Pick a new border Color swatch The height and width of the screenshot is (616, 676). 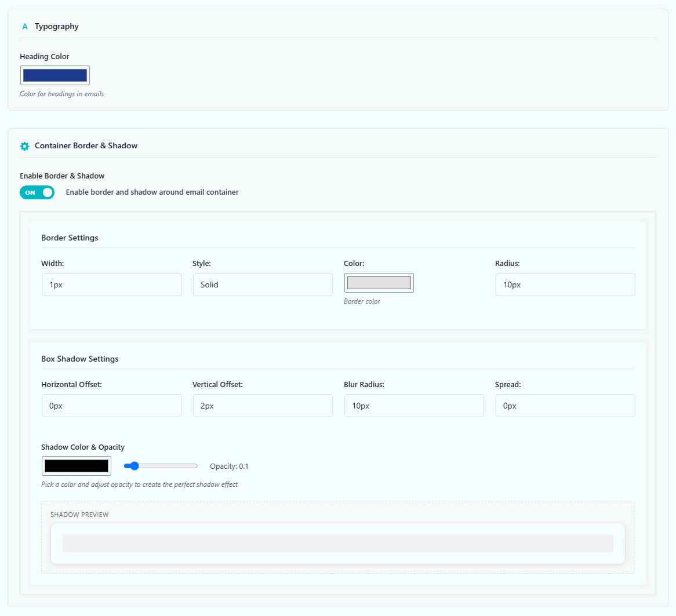point(379,283)
